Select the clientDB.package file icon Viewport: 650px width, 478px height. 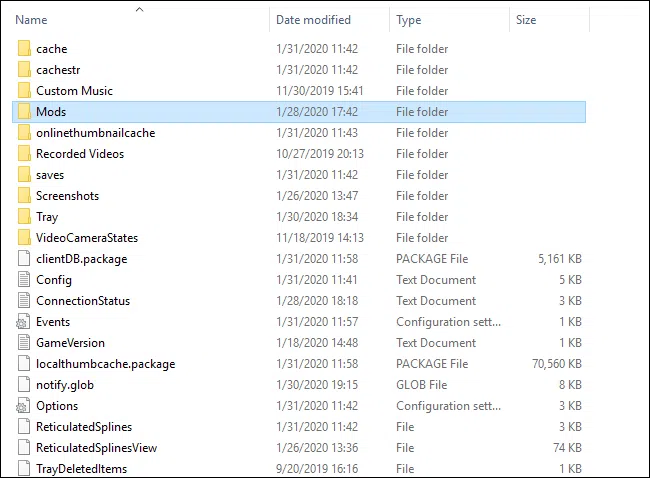(x=24, y=259)
